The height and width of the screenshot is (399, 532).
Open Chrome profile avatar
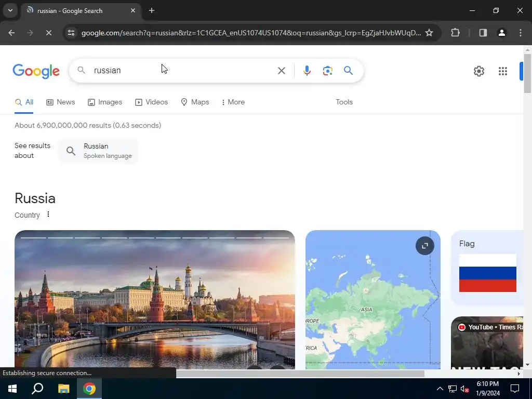502,33
